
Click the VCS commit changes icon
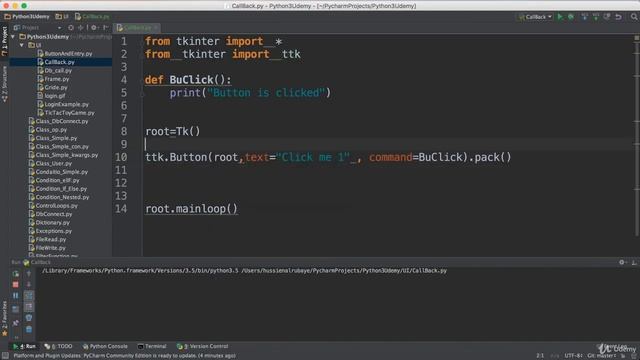coord(596,17)
